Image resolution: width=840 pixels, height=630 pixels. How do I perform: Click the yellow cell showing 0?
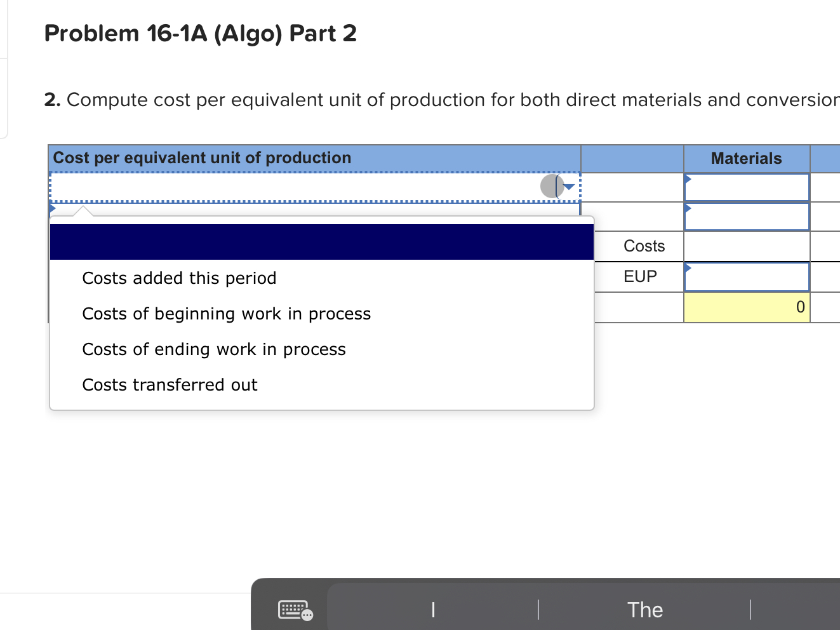click(x=747, y=307)
